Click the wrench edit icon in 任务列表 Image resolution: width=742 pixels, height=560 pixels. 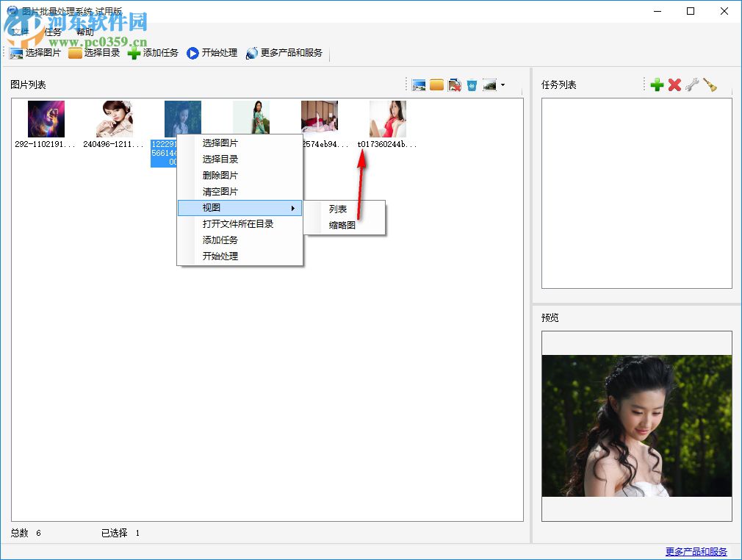(x=692, y=85)
